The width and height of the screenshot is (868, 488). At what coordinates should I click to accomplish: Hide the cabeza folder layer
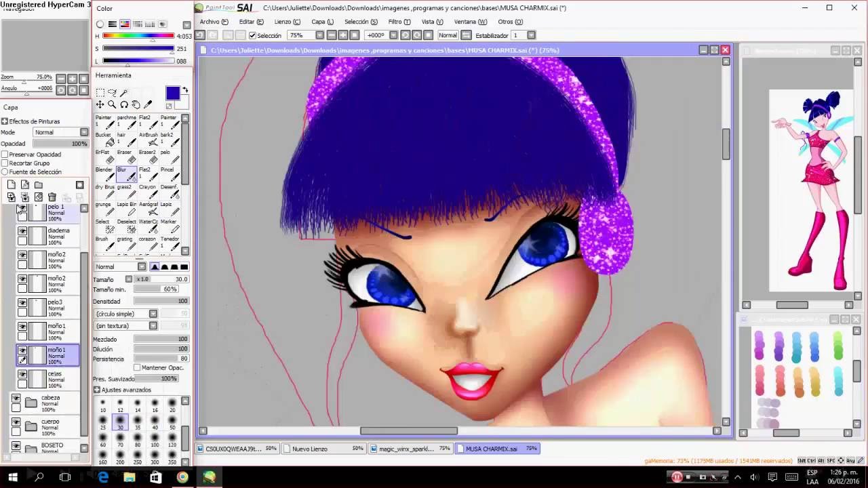coord(16,399)
